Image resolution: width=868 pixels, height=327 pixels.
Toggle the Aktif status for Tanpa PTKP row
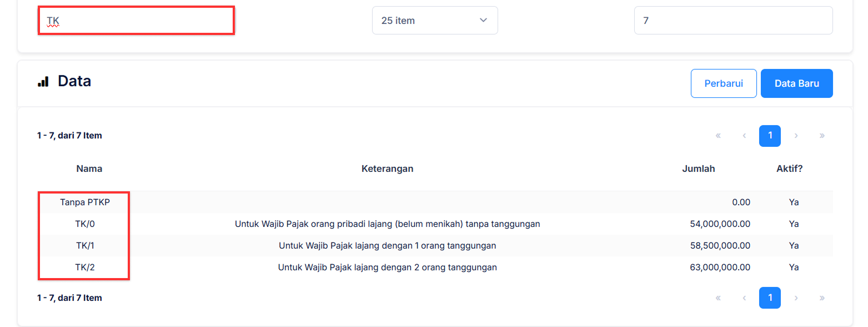coord(794,202)
